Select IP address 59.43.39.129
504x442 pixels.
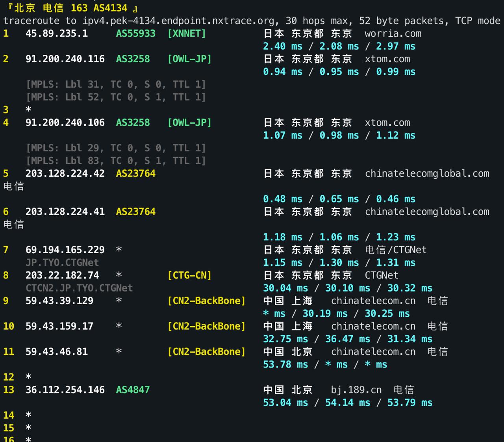pos(59,301)
